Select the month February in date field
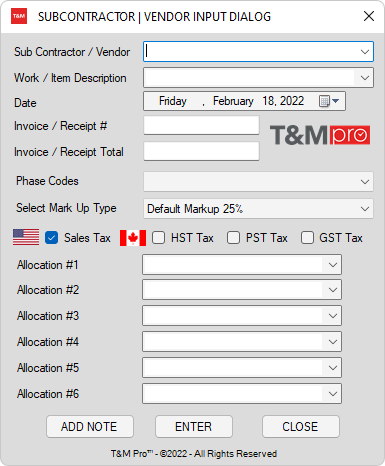 233,101
